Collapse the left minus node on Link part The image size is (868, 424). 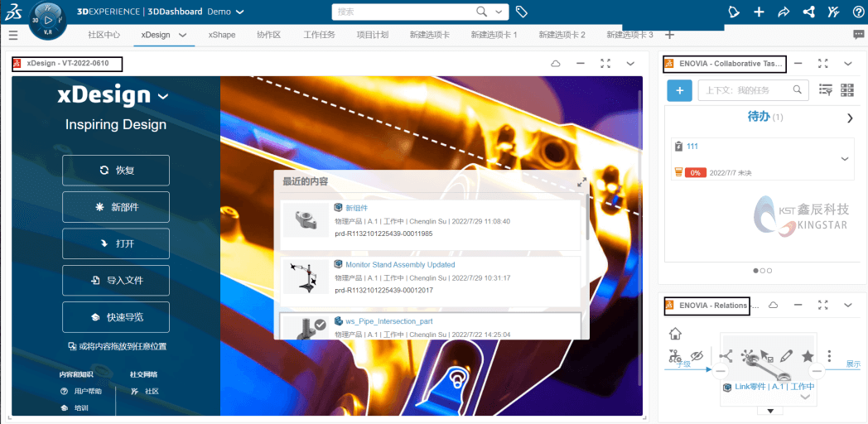(720, 372)
